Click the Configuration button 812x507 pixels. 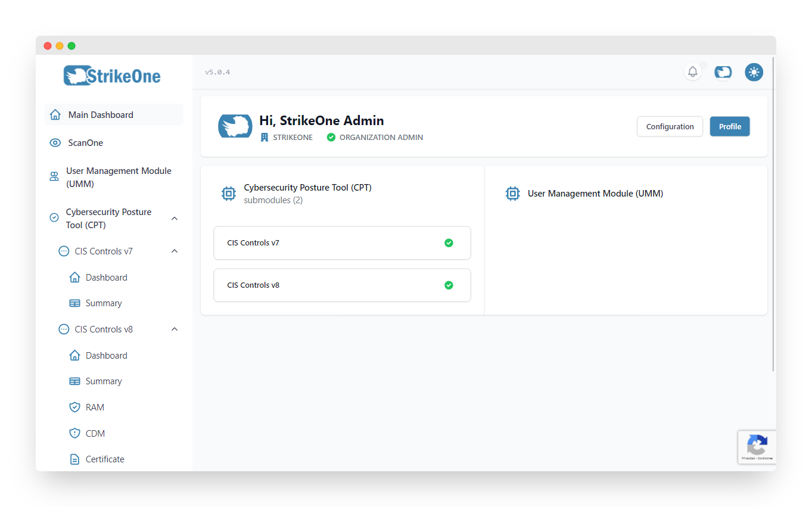coord(670,126)
